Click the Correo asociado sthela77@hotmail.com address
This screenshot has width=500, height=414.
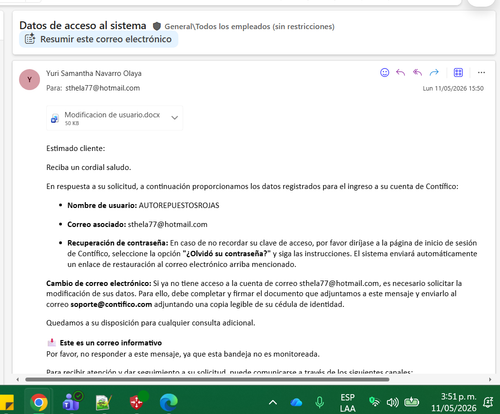(x=168, y=224)
